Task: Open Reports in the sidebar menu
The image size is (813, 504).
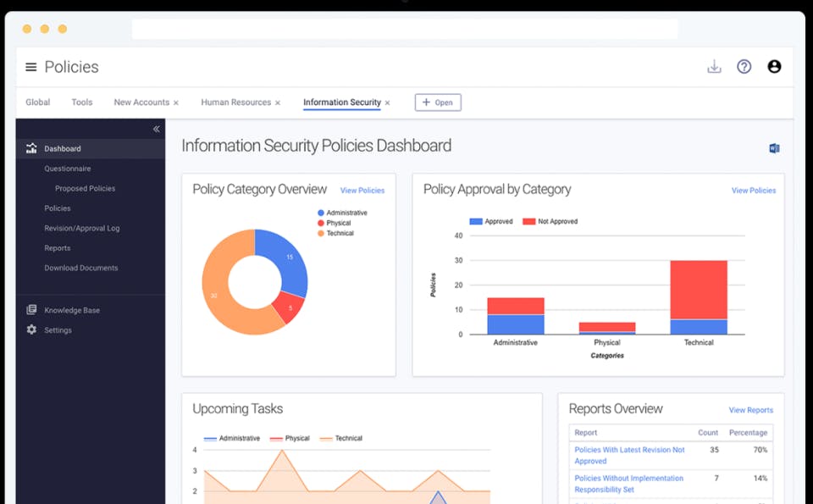Action: 58,248
